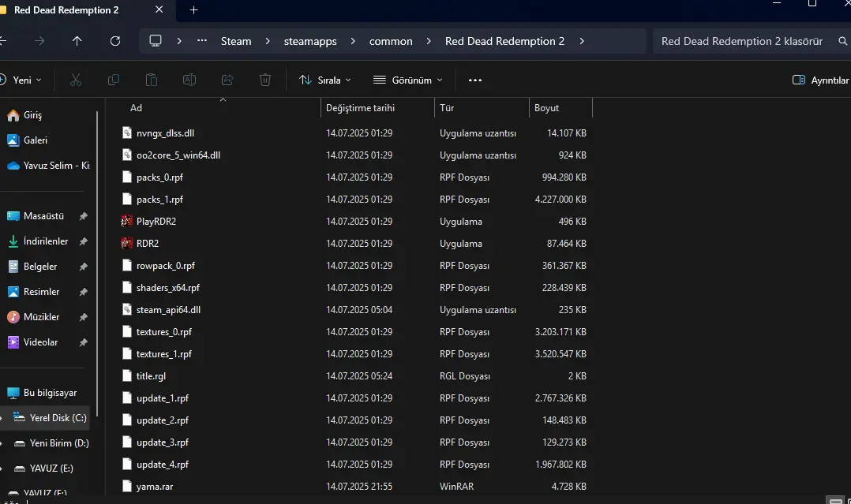Click the search magnifier icon

click(x=842, y=41)
